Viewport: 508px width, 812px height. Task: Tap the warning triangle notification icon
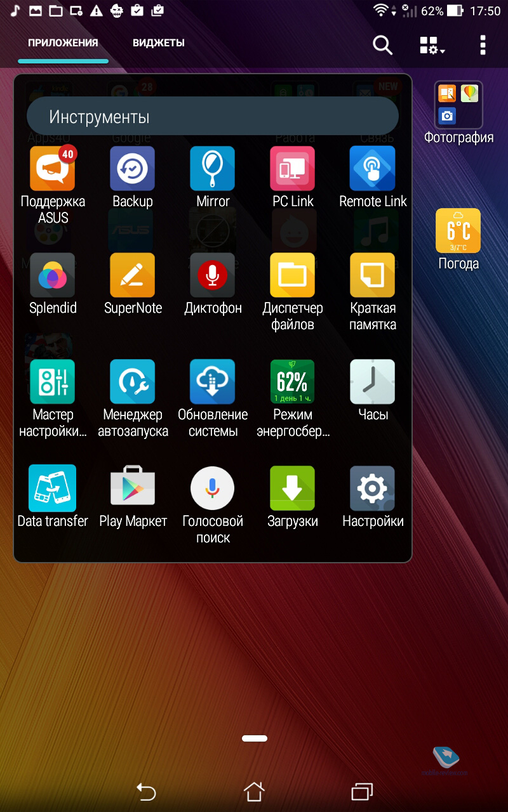(x=96, y=11)
